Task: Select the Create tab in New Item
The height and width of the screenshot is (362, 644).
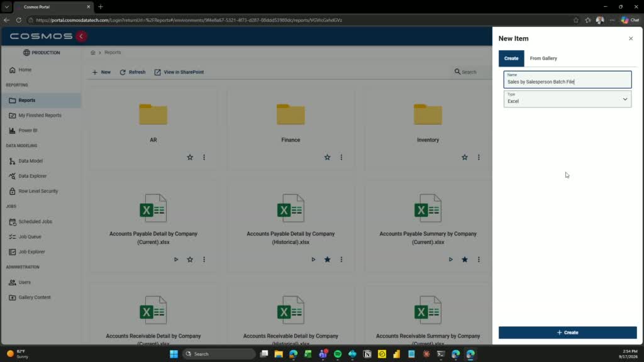Action: pos(511,58)
